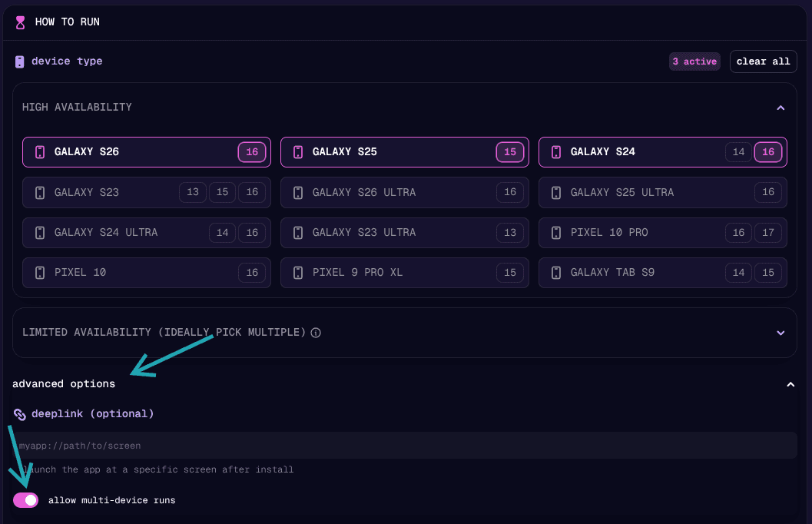Click the phone icon on Galaxy S26 Ultra card
The height and width of the screenshot is (524, 812).
298,193
